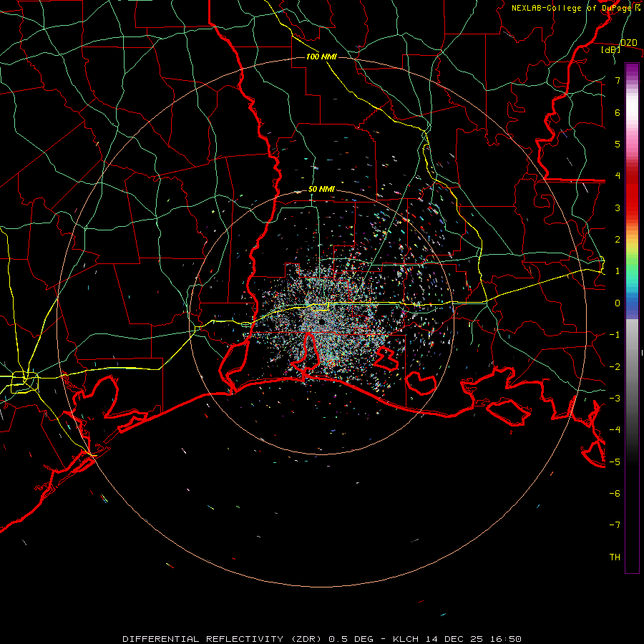Click the 0 value on the color scale
Viewport: 644px width, 644px height.
[618, 303]
